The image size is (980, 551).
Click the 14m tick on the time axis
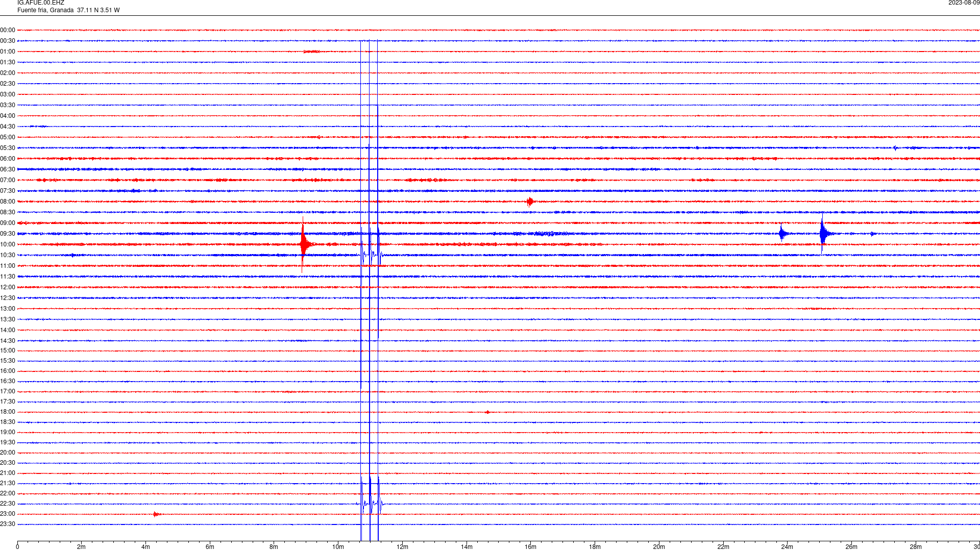pos(467,547)
